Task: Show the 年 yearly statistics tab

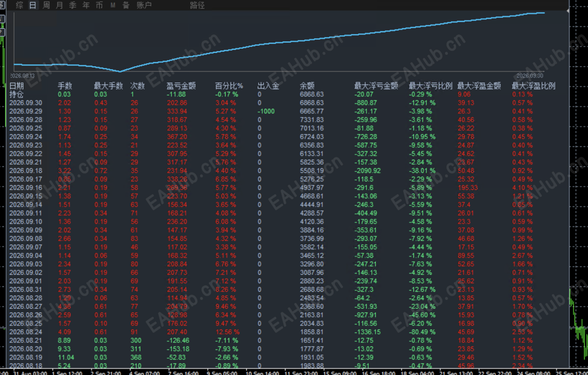Action: coord(86,5)
